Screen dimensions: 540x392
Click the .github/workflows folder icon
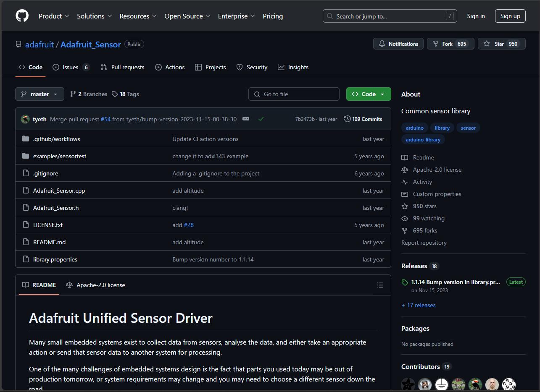coord(26,139)
